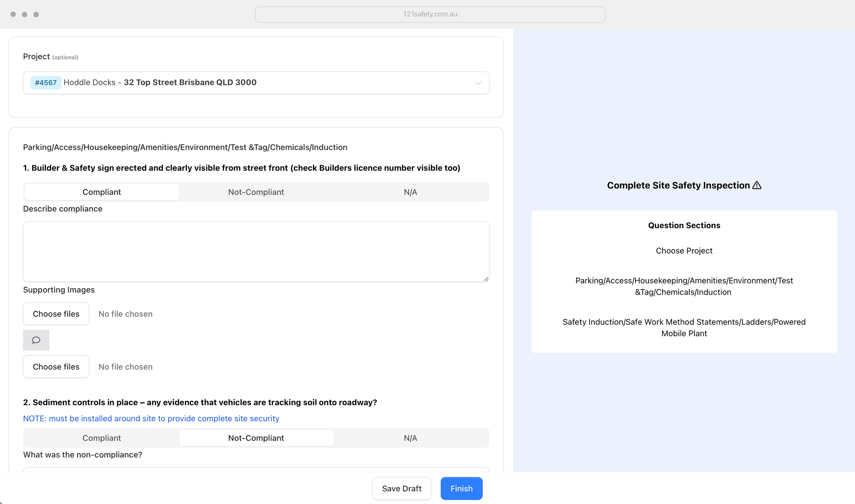Go to Safety Induction/Safe Work Method section

coord(684,327)
